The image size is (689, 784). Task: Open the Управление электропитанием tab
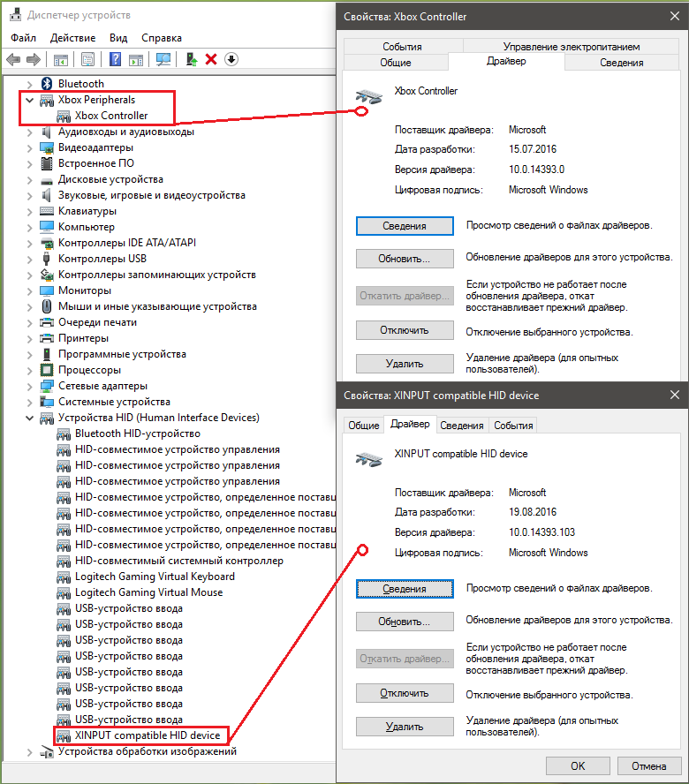(x=572, y=46)
